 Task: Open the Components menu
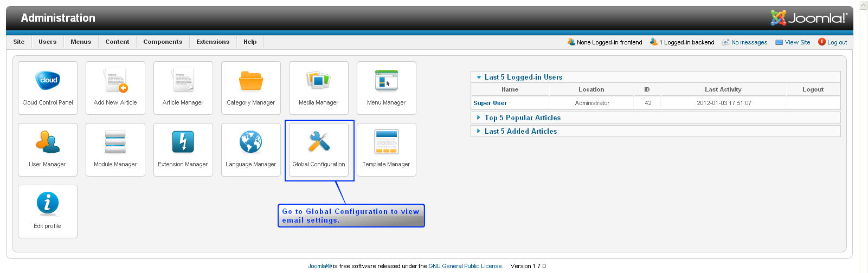click(x=163, y=42)
